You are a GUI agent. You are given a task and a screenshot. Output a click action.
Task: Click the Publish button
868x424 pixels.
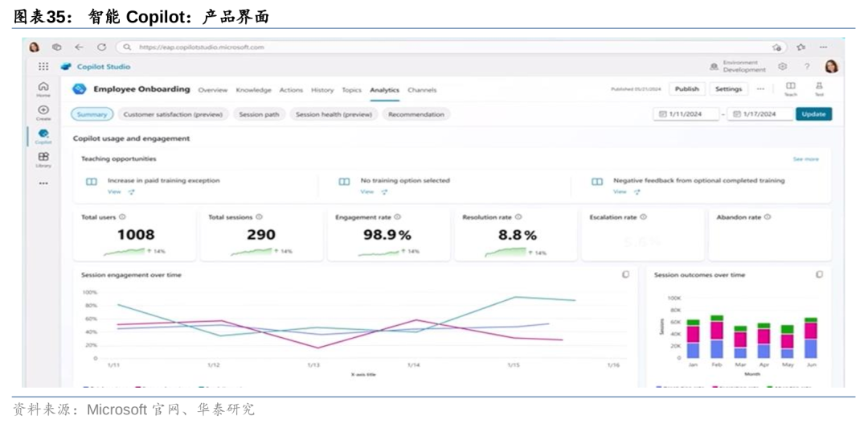(x=686, y=89)
